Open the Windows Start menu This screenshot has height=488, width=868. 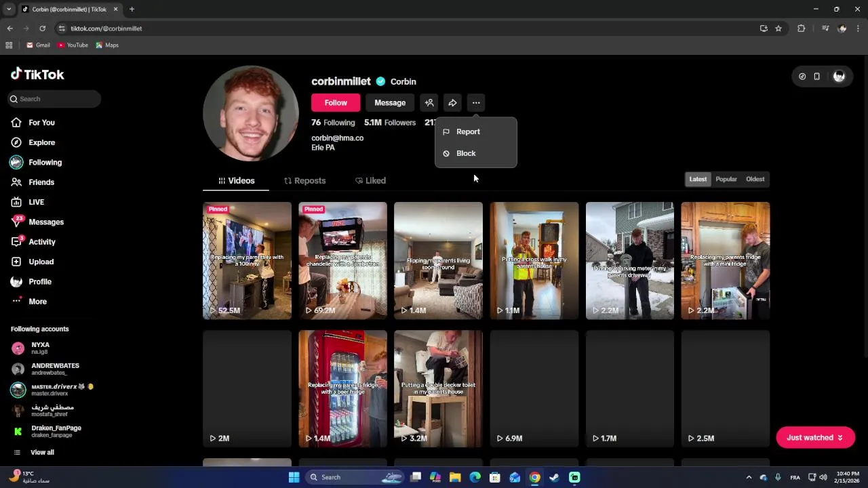[x=294, y=477]
